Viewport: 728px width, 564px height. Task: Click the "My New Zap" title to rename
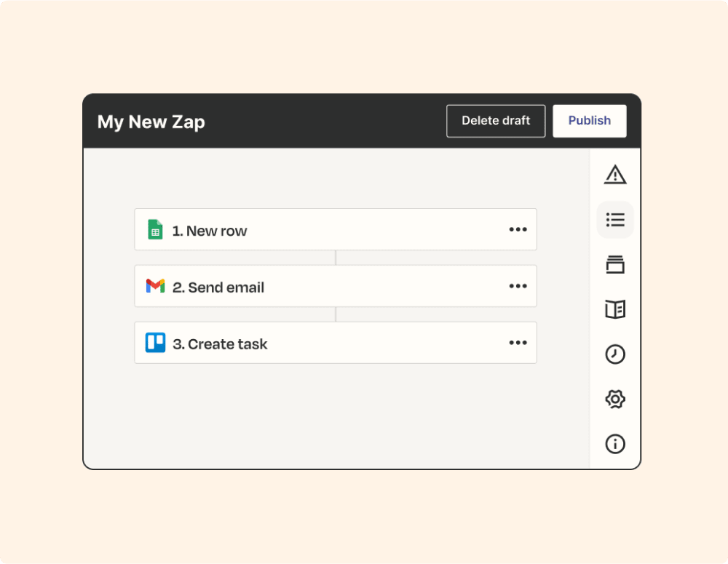[151, 122]
